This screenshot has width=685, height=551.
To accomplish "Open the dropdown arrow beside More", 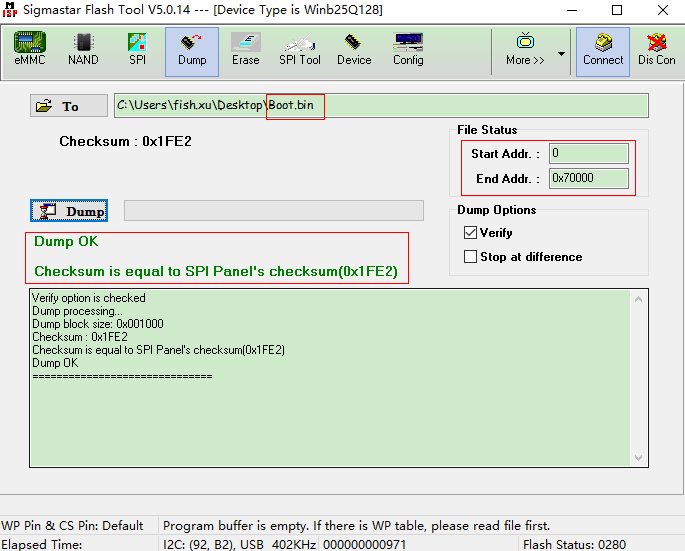I will tap(561, 53).
